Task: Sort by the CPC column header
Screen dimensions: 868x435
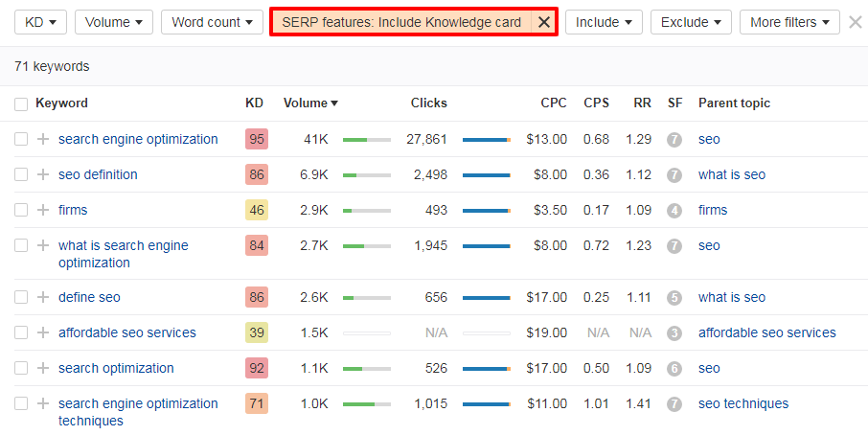Action: 554,103
